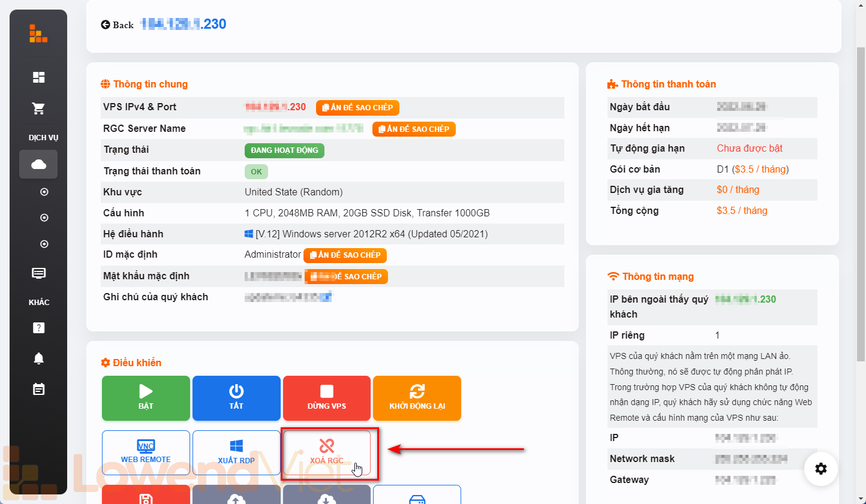The image size is (866, 504).
Task: Copy the default Administrator ID
Action: (x=345, y=255)
